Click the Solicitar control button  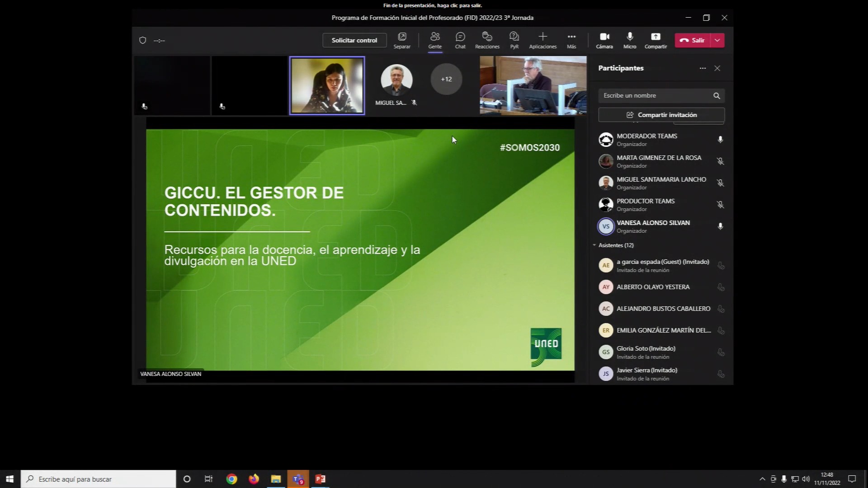(x=354, y=40)
